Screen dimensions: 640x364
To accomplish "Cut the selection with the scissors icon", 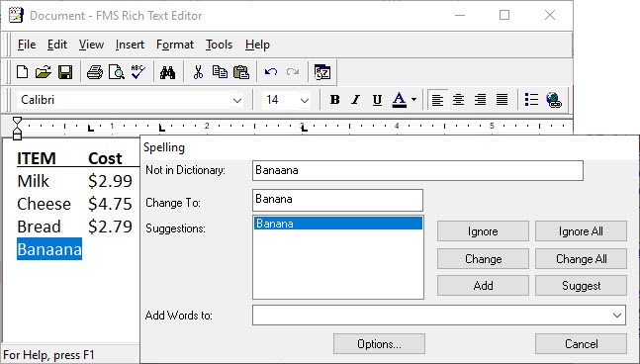I will tap(198, 72).
